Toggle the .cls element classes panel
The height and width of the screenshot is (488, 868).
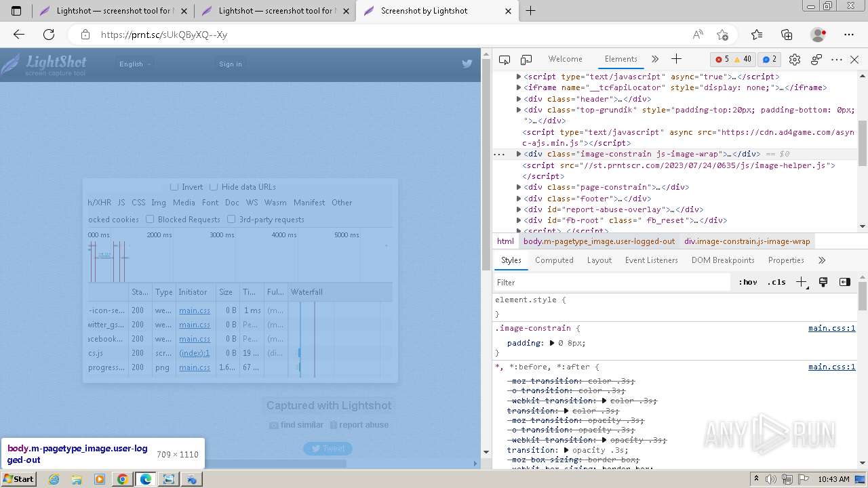click(776, 282)
